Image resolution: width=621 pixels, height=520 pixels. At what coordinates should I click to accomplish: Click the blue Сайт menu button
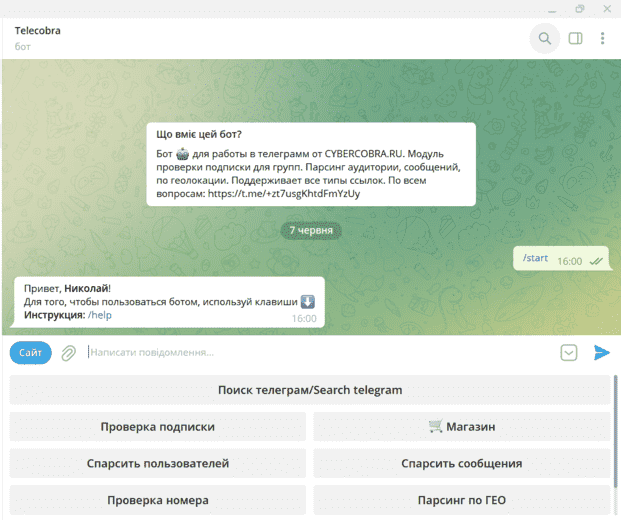click(x=30, y=352)
